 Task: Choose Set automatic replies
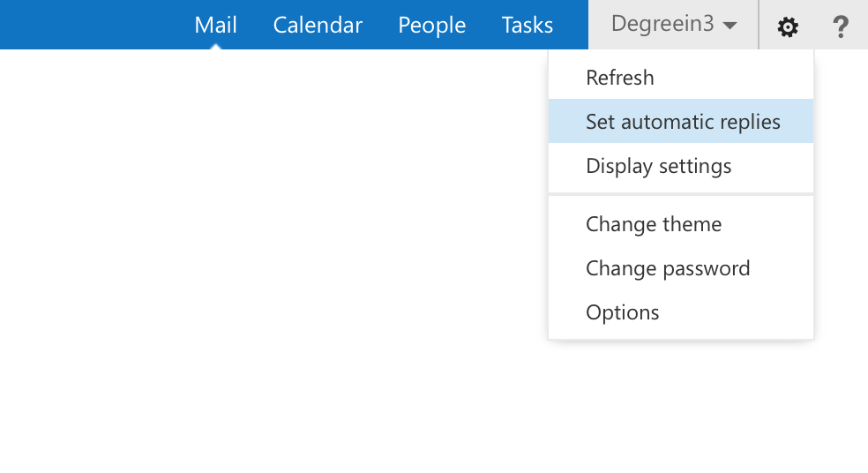(681, 121)
